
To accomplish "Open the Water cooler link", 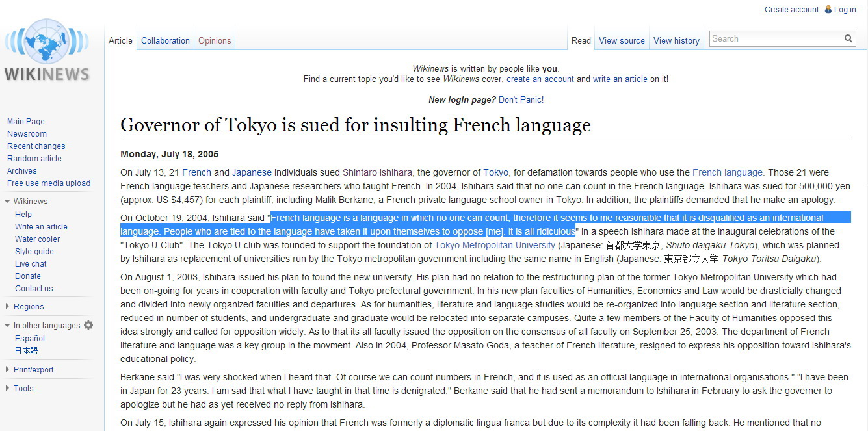I will click(x=38, y=239).
